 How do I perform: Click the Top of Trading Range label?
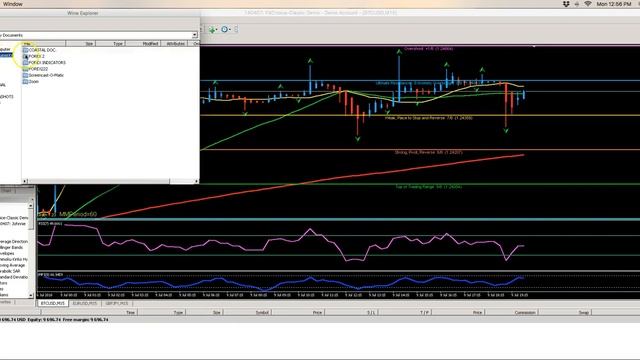point(429,187)
